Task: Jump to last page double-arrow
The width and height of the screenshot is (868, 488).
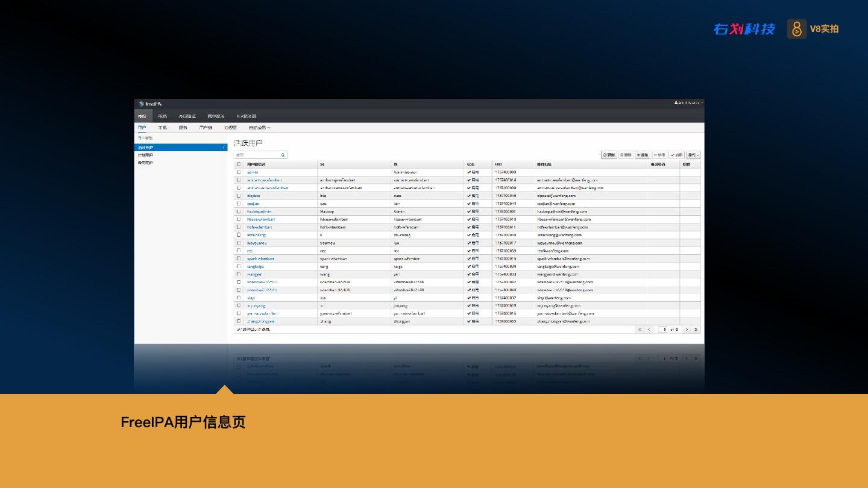Action: [696, 330]
